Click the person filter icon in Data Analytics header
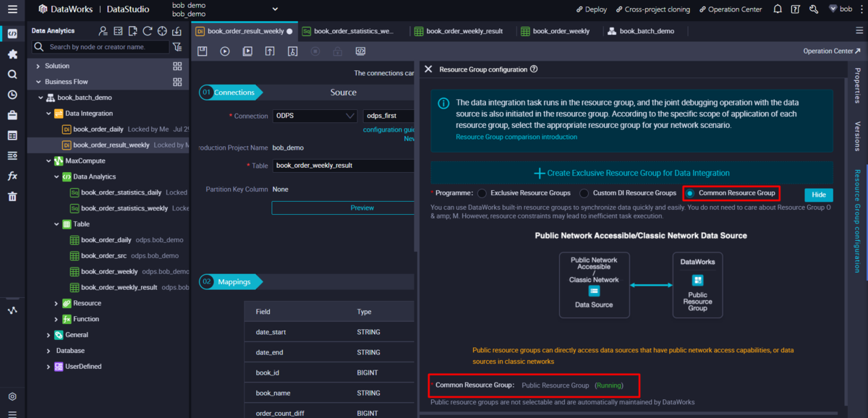The width and height of the screenshot is (868, 418). pyautogui.click(x=103, y=31)
